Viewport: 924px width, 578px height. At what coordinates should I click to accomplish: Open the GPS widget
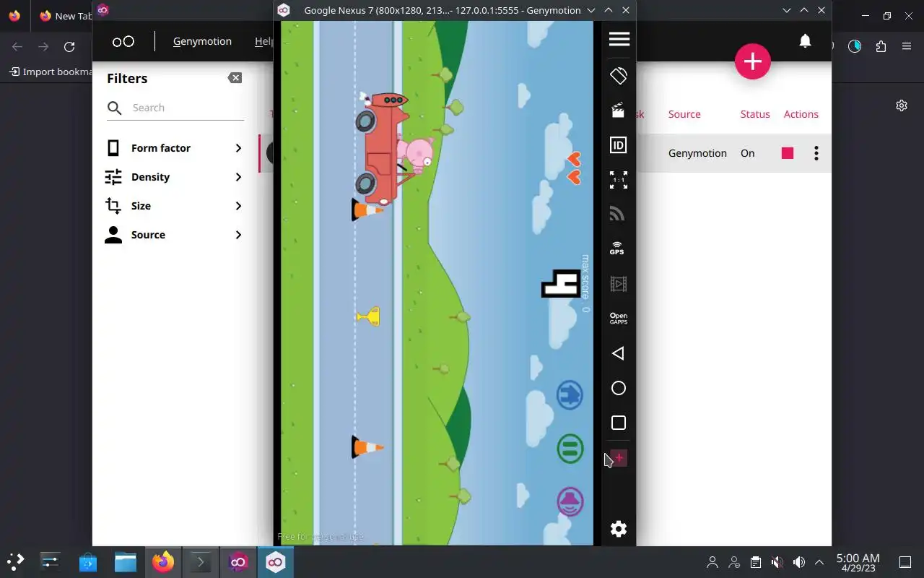point(617,249)
